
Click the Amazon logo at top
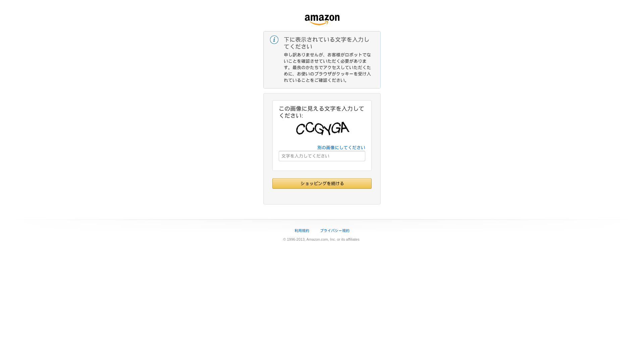point(322,20)
